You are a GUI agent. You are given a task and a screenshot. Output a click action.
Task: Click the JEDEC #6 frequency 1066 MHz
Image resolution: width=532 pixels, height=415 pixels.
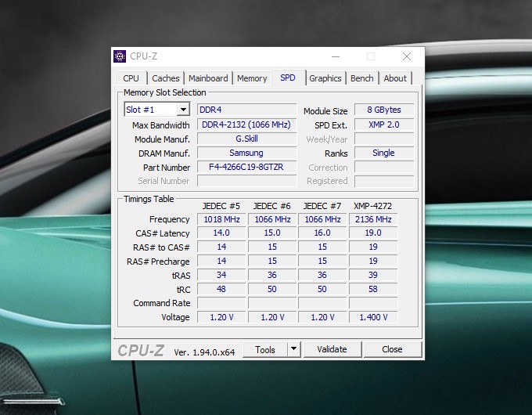tap(272, 219)
